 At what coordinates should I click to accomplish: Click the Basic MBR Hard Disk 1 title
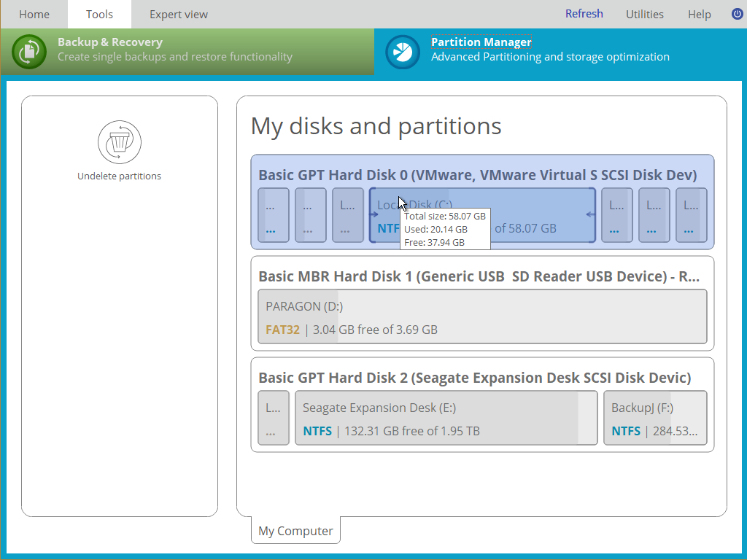pos(479,276)
